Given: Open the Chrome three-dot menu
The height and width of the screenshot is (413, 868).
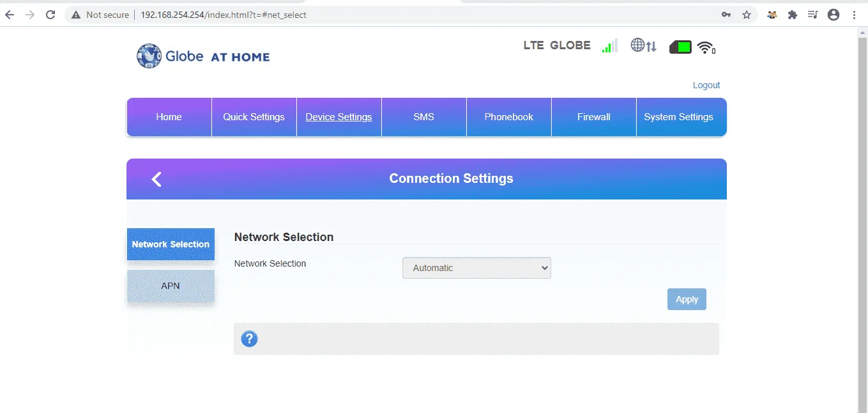Looking at the screenshot, I should click(x=855, y=15).
